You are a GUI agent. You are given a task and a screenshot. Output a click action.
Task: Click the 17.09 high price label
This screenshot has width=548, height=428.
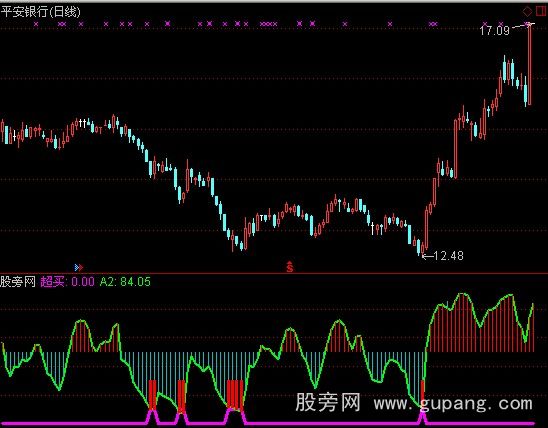pos(495,30)
